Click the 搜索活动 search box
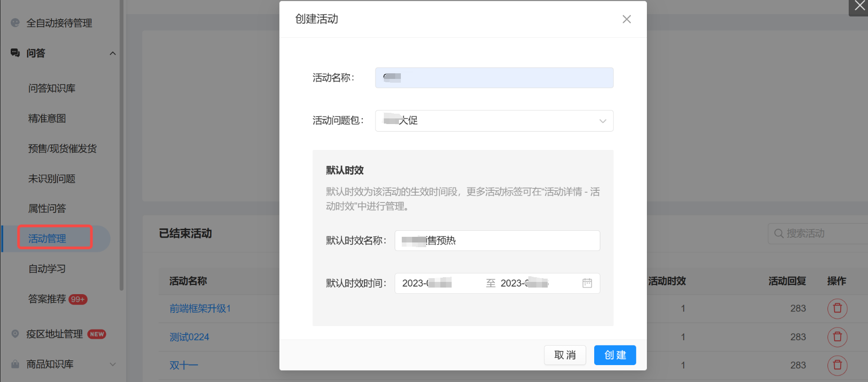868x382 pixels. pyautogui.click(x=819, y=234)
